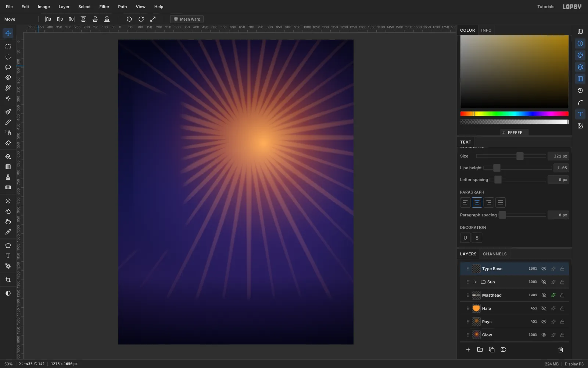The width and height of the screenshot is (588, 368).
Task: Set paragraph alignment to right
Action: coord(489,202)
